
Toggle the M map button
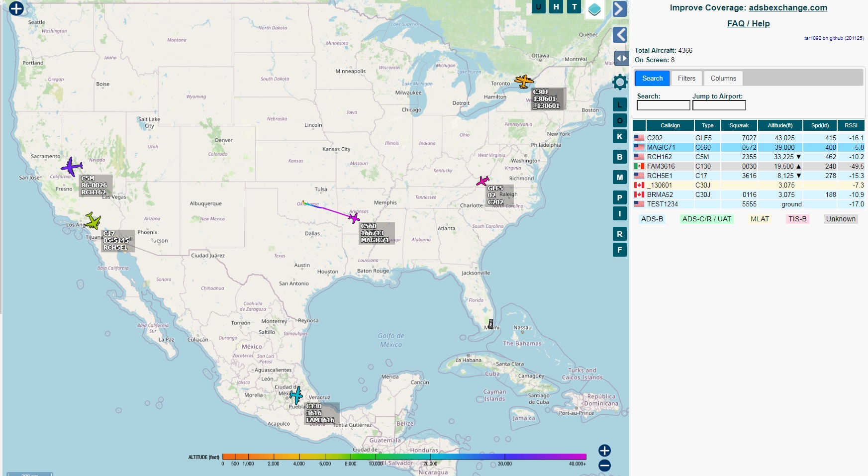619,177
